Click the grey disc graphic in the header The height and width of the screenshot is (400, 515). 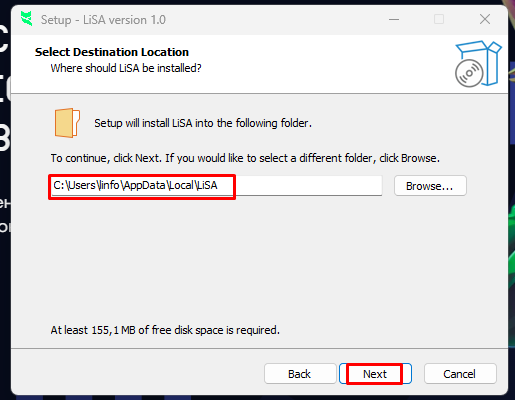469,73
